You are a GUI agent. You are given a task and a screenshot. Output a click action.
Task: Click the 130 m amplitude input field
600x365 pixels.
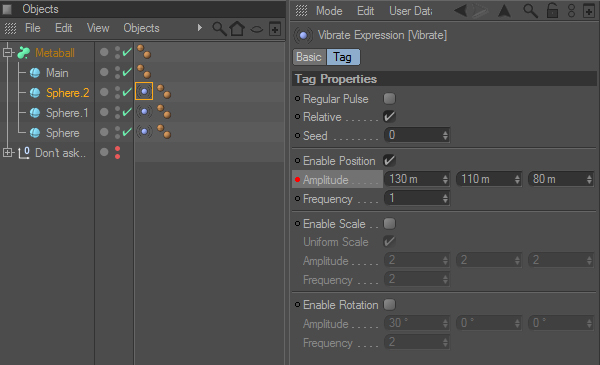tap(417, 179)
